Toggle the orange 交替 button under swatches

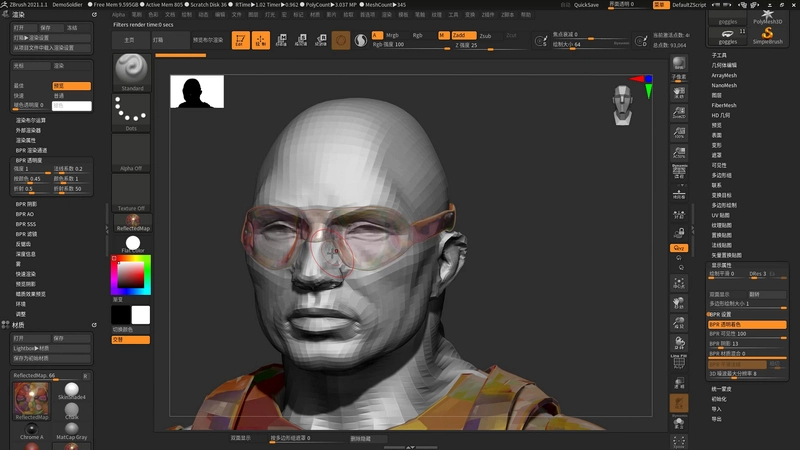click(131, 340)
